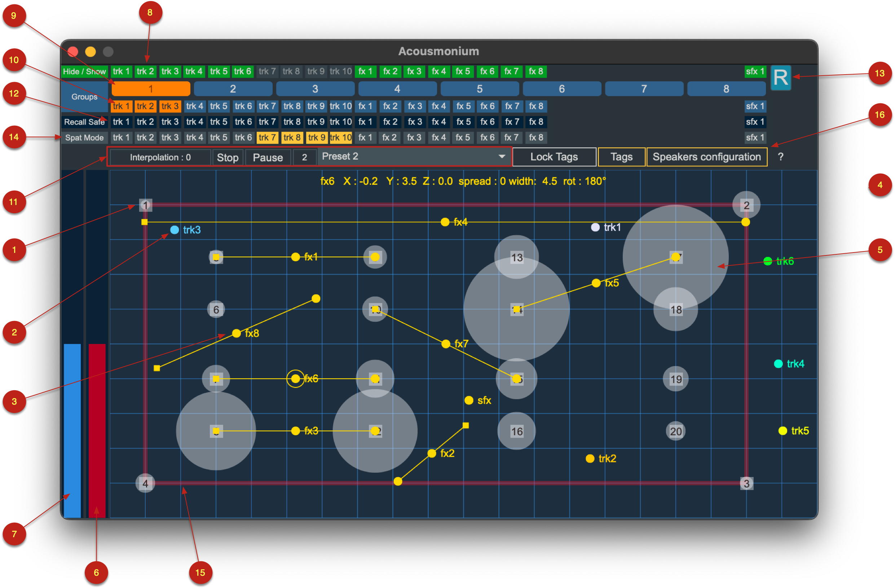The width and height of the screenshot is (895, 588).
Task: Click the Pause button
Action: pyautogui.click(x=268, y=157)
